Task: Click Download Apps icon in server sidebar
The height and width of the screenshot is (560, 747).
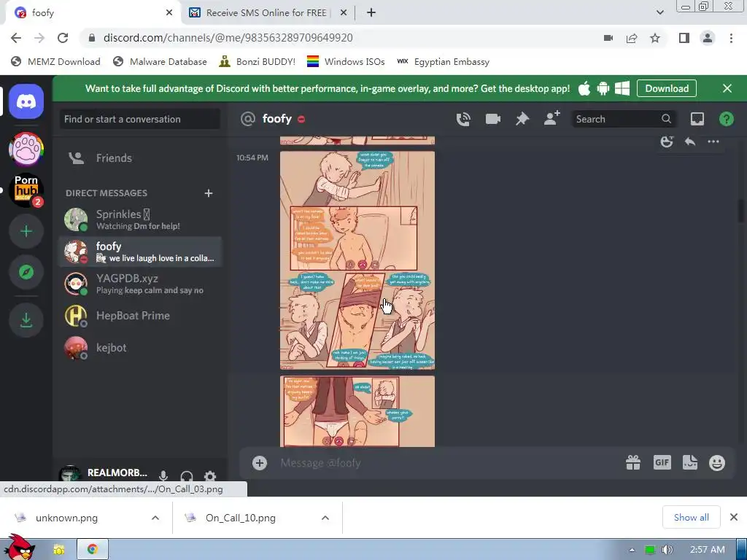Action: [x=26, y=320]
